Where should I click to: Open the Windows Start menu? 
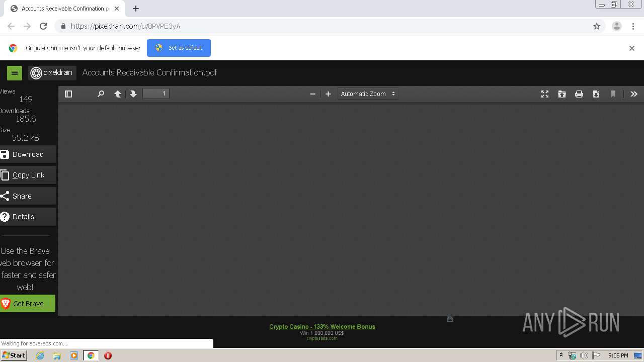[x=14, y=355]
